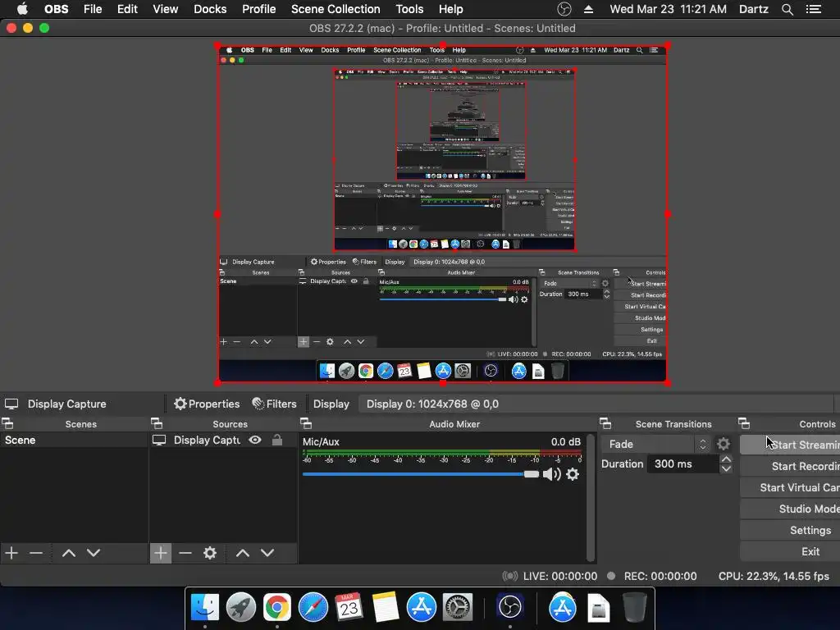Screen dimensions: 840x630
Task: Open the Fade transition dropdown
Action: click(x=655, y=444)
